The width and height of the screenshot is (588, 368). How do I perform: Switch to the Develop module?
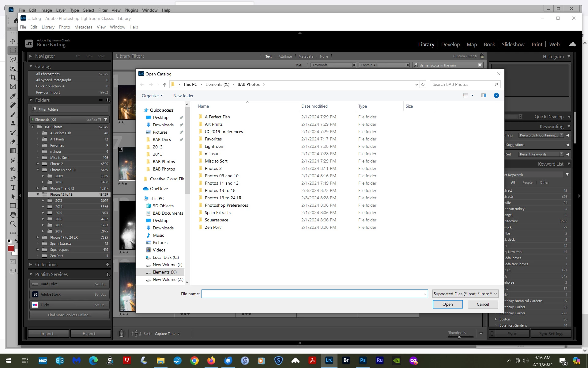450,44
